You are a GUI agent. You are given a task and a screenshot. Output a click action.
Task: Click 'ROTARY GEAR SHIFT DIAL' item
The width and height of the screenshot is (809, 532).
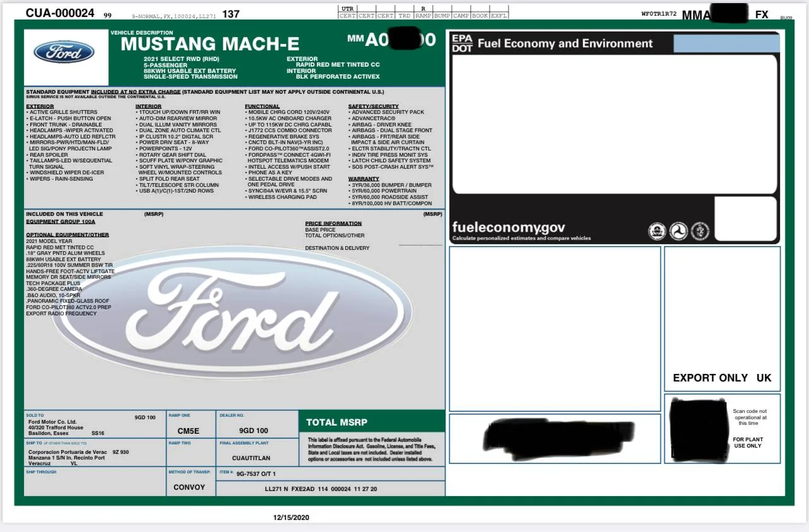[x=172, y=155]
